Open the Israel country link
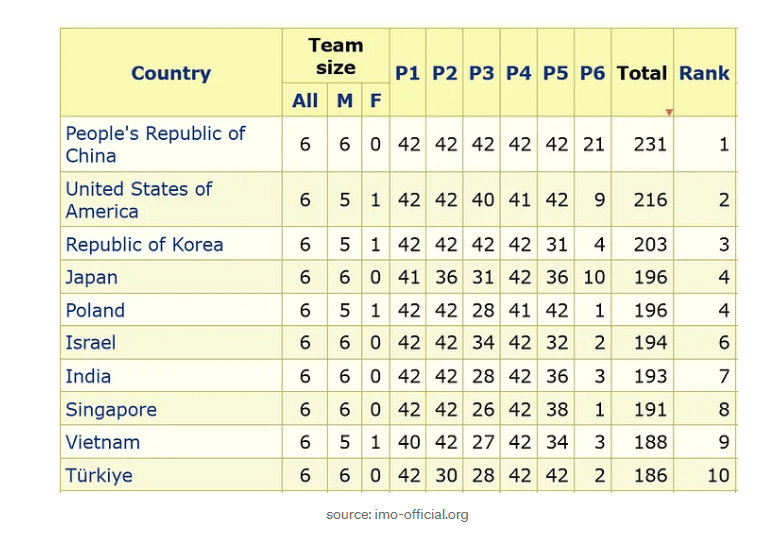This screenshot has width=774, height=536. tap(90, 343)
